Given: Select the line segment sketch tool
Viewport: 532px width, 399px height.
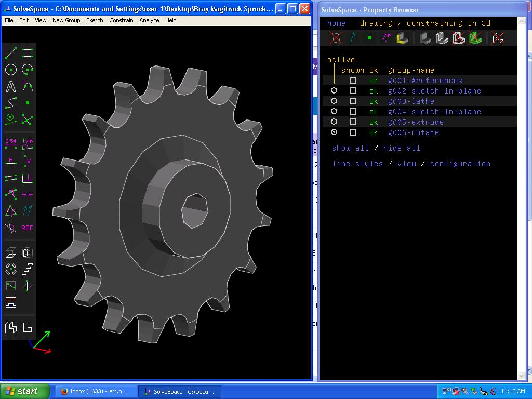Looking at the screenshot, I should coord(11,52).
